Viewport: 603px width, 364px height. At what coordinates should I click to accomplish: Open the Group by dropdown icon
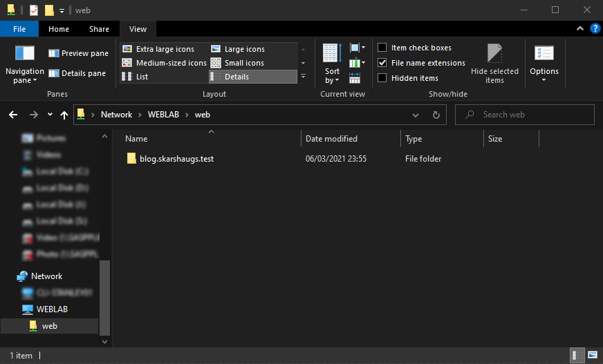[358, 48]
